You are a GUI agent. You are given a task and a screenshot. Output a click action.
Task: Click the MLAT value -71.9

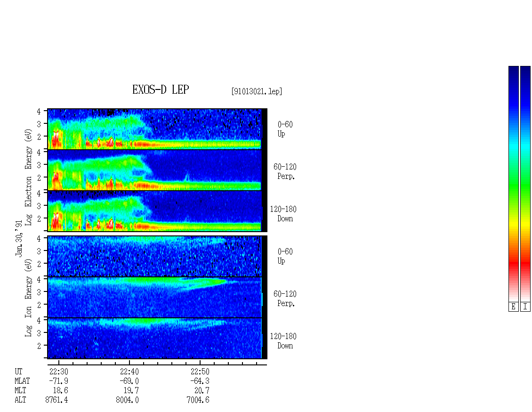click(58, 381)
